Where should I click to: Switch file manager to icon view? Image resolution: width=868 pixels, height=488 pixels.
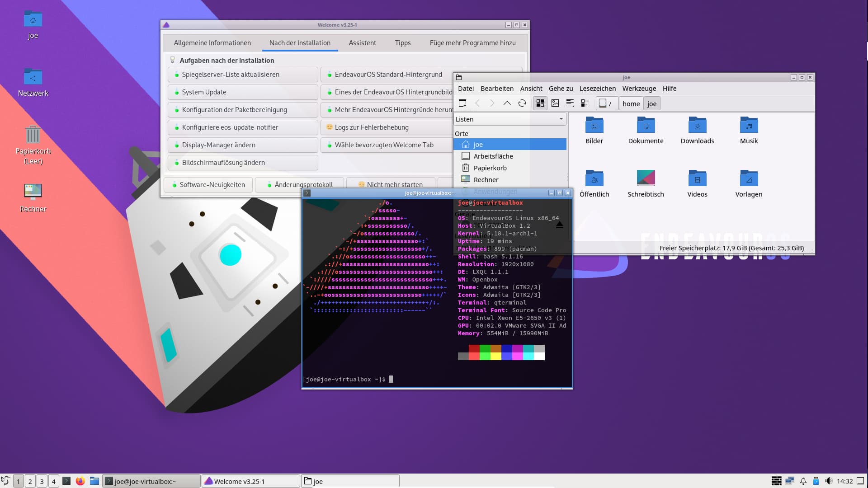click(x=540, y=103)
